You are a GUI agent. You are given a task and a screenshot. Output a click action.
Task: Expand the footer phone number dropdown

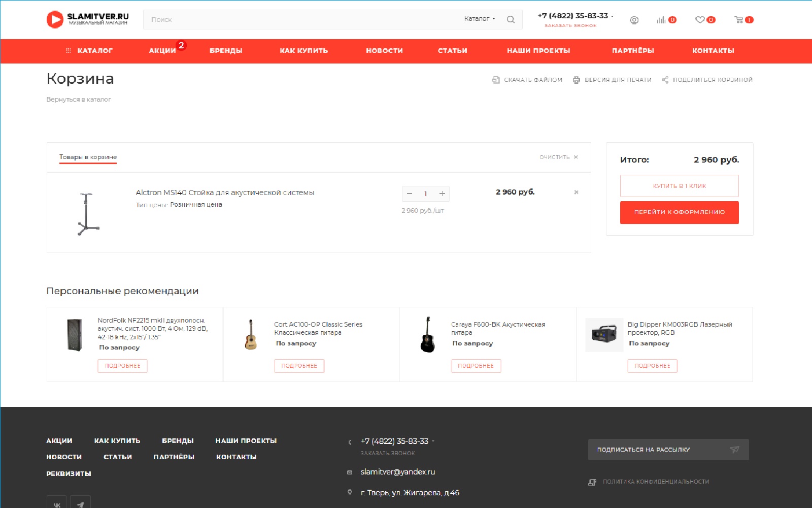click(x=433, y=441)
